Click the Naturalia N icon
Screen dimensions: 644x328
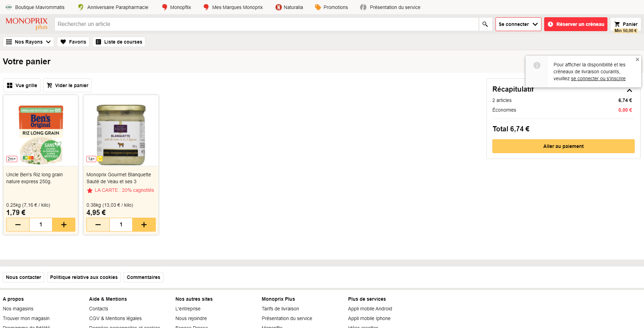point(279,7)
